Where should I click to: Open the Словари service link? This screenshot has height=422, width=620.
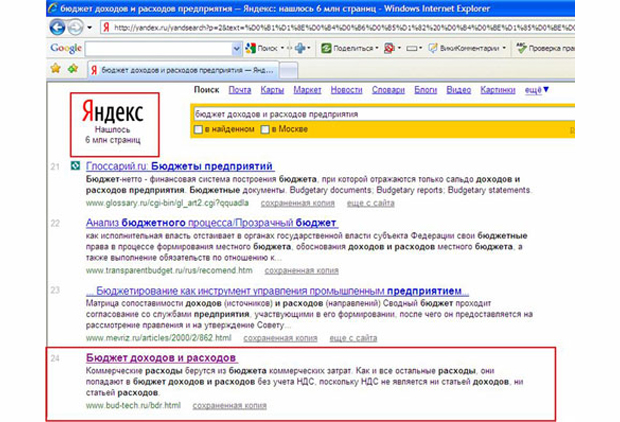click(388, 90)
